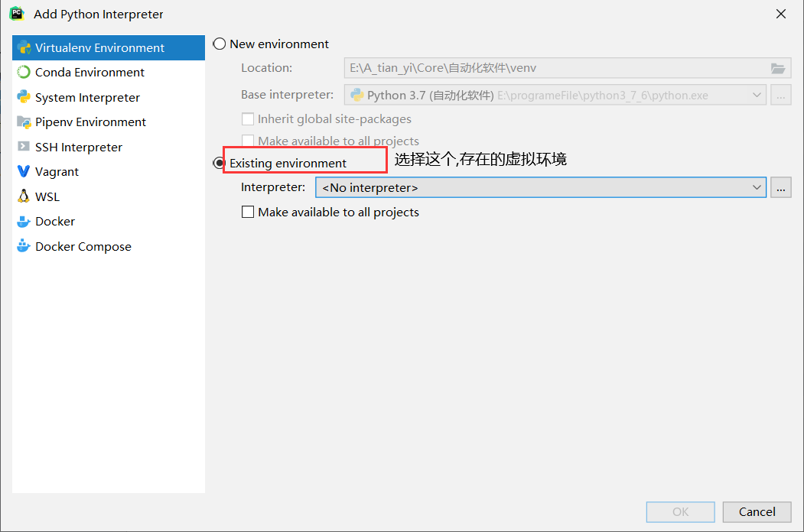Open SSH Interpreter via its terminal icon
Viewport: 804px width, 532px height.
[21, 146]
